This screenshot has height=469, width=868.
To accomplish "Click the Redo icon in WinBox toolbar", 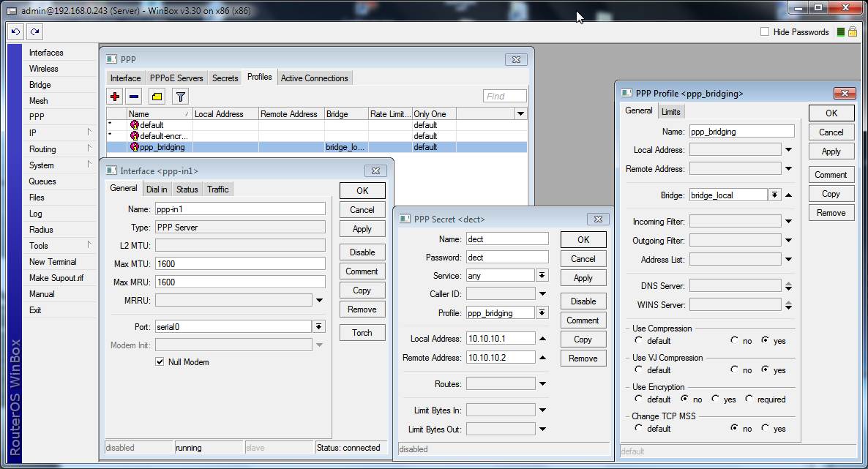I will (x=34, y=31).
